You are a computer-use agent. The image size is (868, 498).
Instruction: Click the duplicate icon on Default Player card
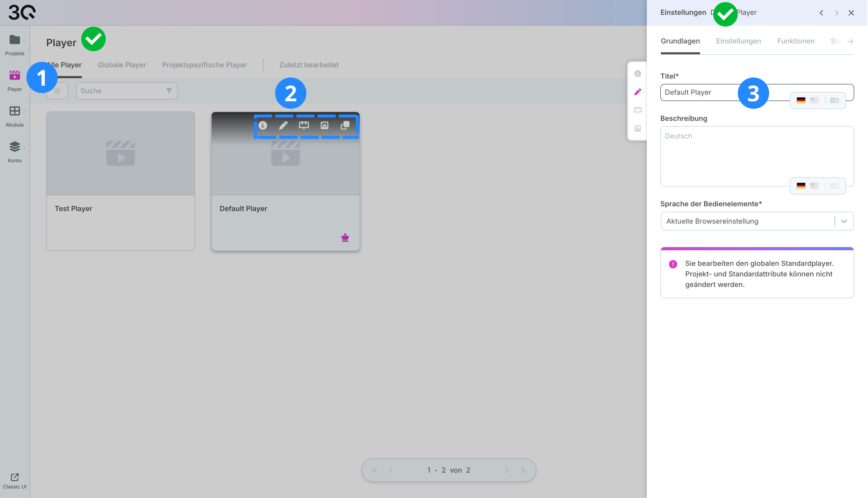(345, 126)
